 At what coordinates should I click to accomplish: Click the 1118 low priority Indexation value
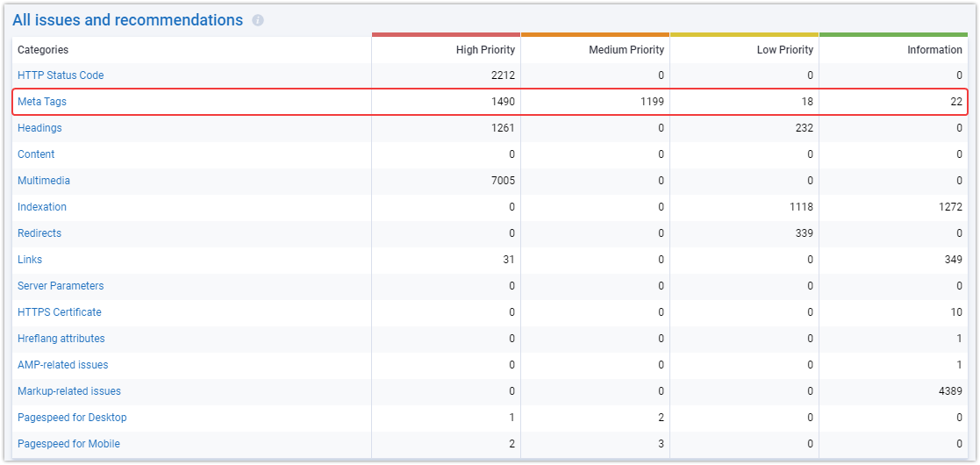pyautogui.click(x=801, y=207)
